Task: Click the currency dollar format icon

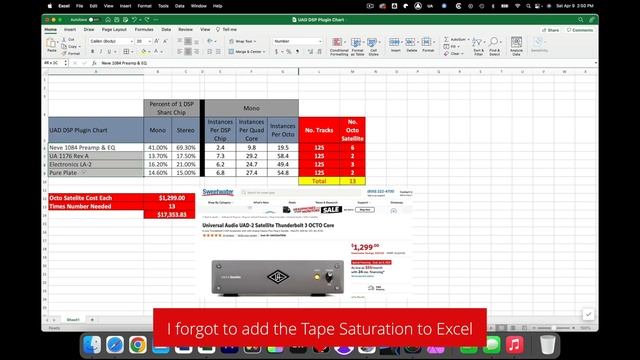Action: point(276,52)
